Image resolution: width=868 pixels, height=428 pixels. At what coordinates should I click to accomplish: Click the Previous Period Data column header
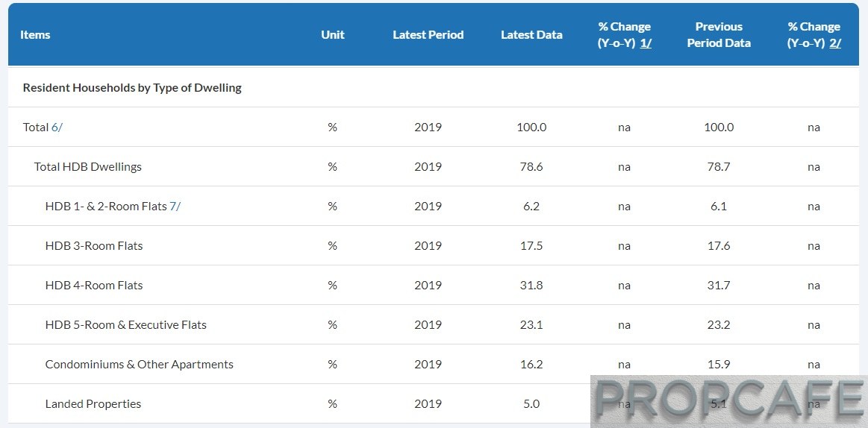tap(719, 35)
